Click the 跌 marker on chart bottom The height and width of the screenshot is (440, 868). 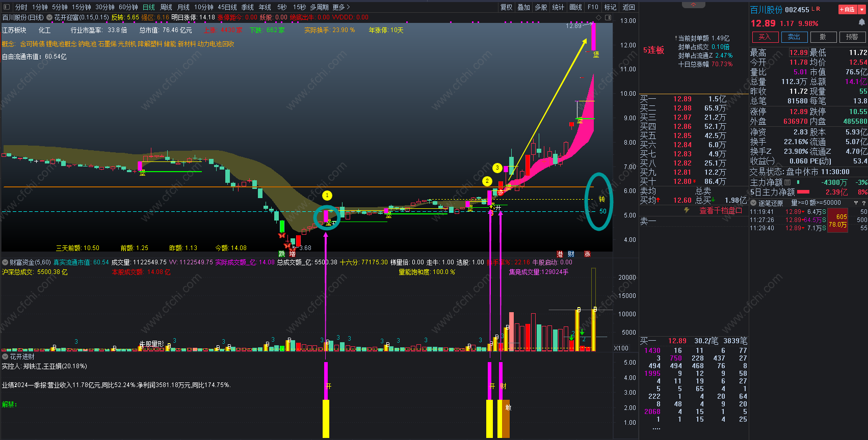pyautogui.click(x=282, y=254)
